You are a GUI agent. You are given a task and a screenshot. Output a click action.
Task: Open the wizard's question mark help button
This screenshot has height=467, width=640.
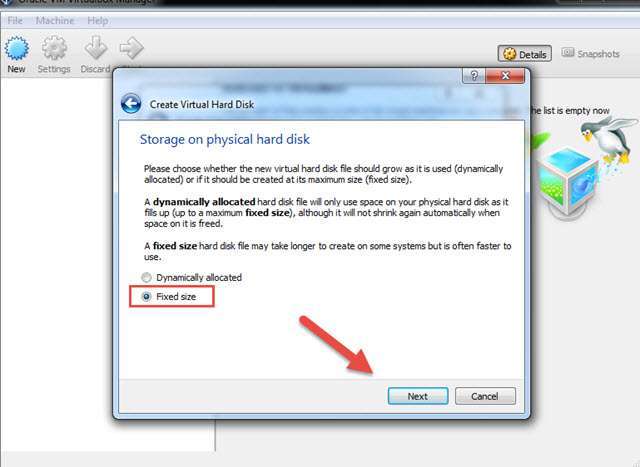click(x=473, y=76)
